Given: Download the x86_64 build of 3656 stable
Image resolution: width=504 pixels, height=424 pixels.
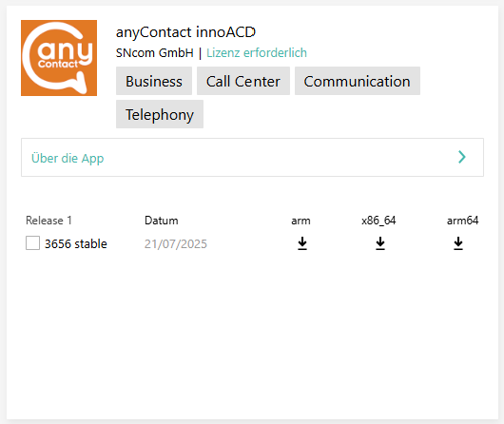Looking at the screenshot, I should tap(380, 243).
